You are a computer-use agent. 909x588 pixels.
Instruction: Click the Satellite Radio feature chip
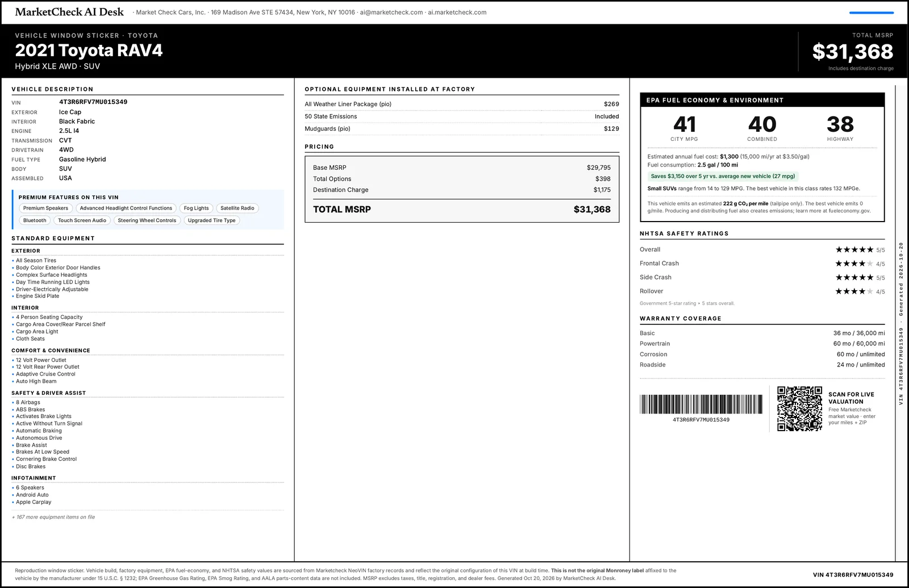[237, 208]
